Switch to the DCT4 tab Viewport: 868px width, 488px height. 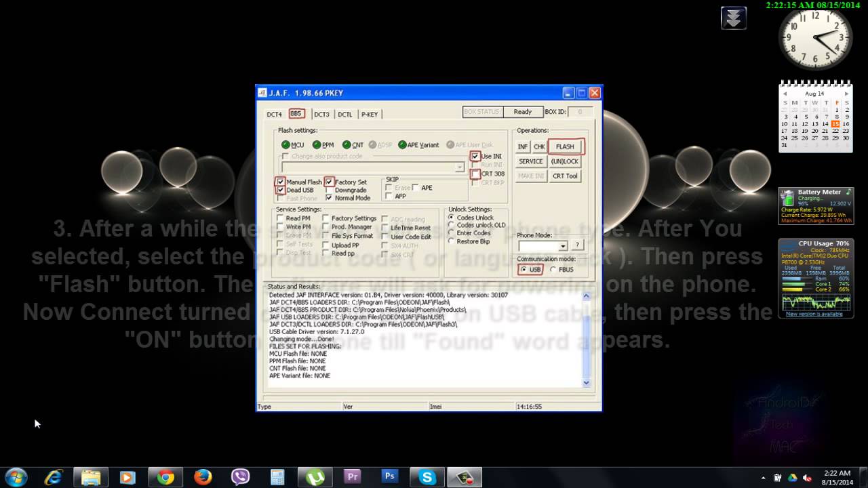tap(274, 115)
